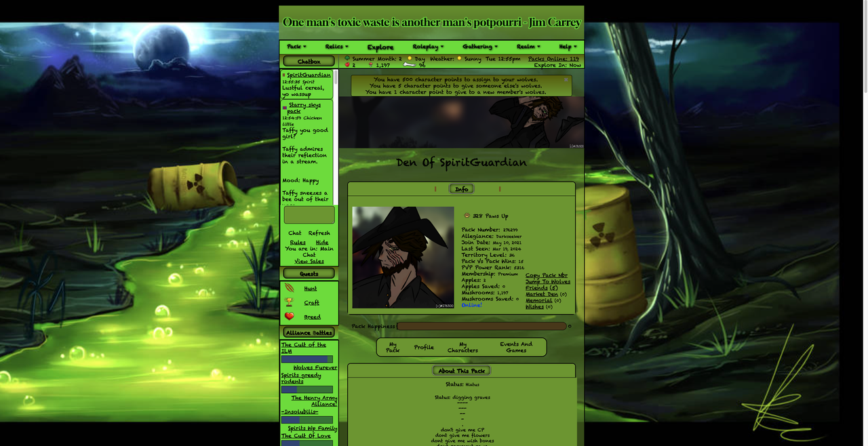Image resolution: width=868 pixels, height=446 pixels.
Task: Open The Cult of the ILM alliance
Action: click(304, 348)
